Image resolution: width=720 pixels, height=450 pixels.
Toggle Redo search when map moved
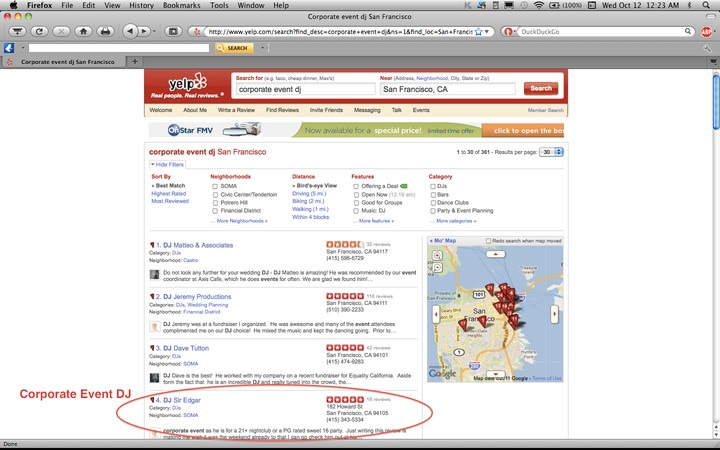coord(489,241)
